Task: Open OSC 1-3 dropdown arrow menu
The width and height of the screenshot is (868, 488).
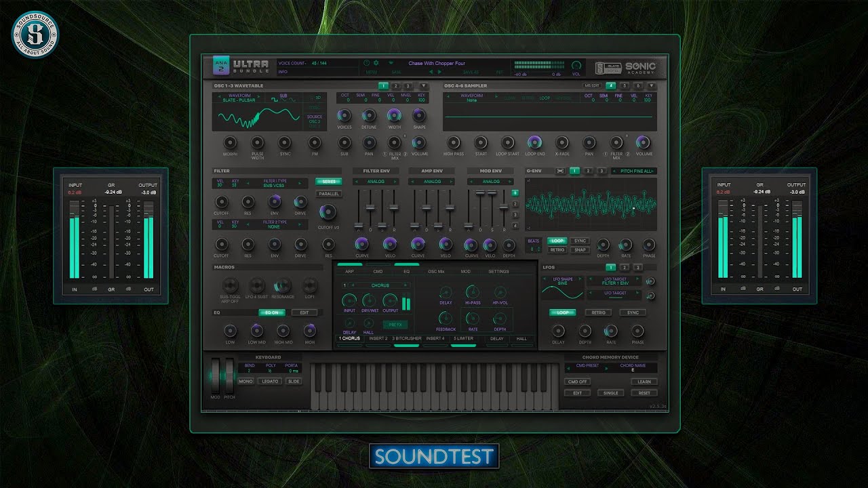Action: coord(424,86)
